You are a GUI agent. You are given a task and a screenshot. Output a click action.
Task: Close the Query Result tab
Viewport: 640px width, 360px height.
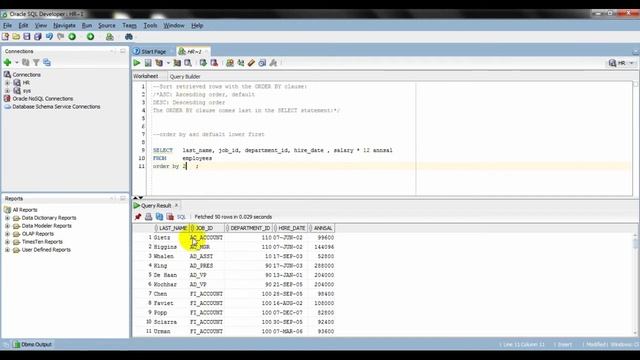coord(176,205)
